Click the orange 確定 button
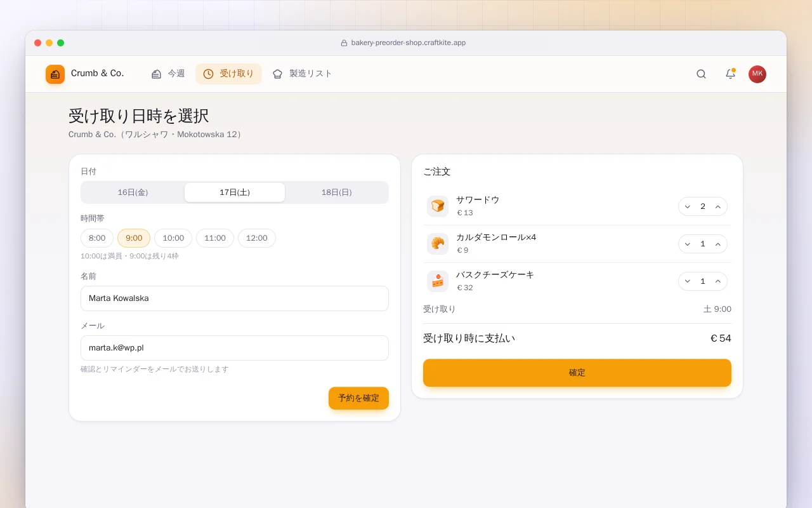 577,373
